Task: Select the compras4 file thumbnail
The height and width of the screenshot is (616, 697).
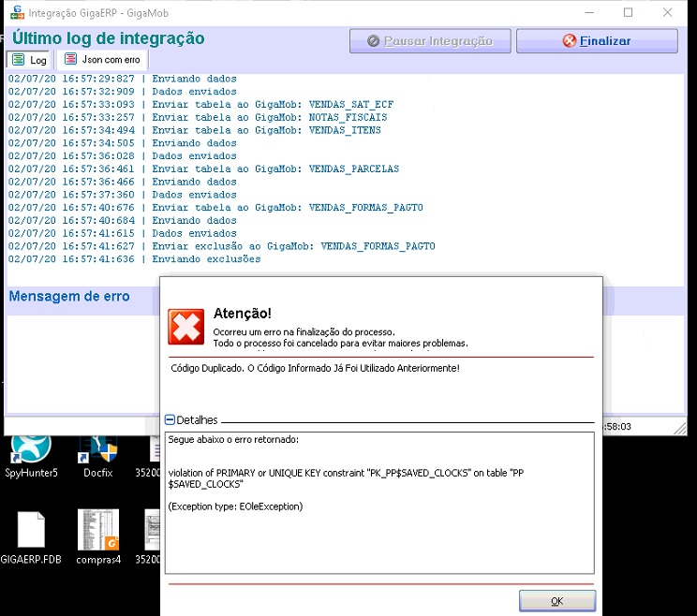Action: pos(97,536)
